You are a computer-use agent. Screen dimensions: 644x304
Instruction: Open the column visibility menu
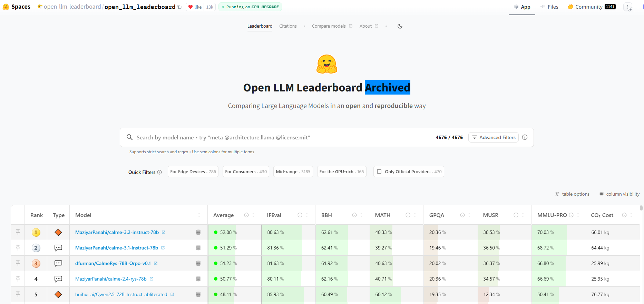click(619, 194)
